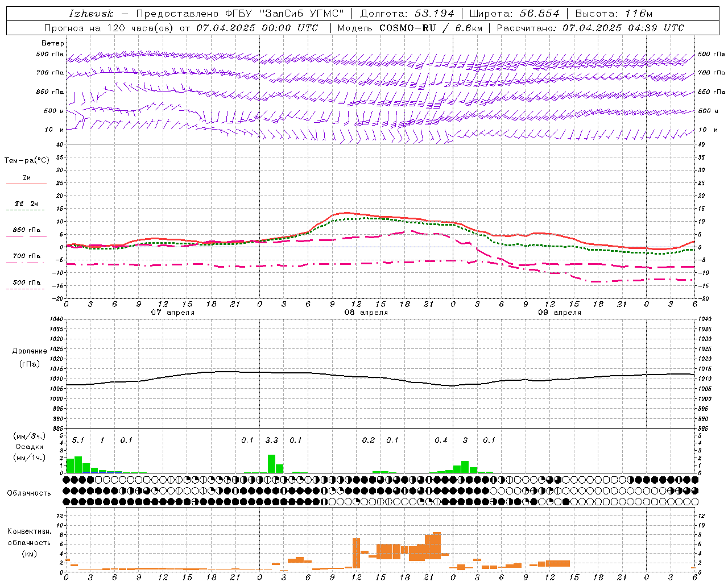Click the 700 гПа temperature legend entry

26,256
